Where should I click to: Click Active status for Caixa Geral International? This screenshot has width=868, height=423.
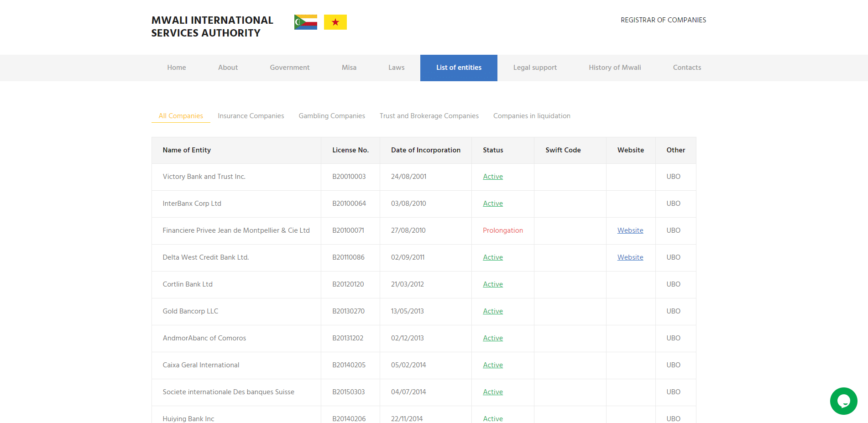(492, 365)
